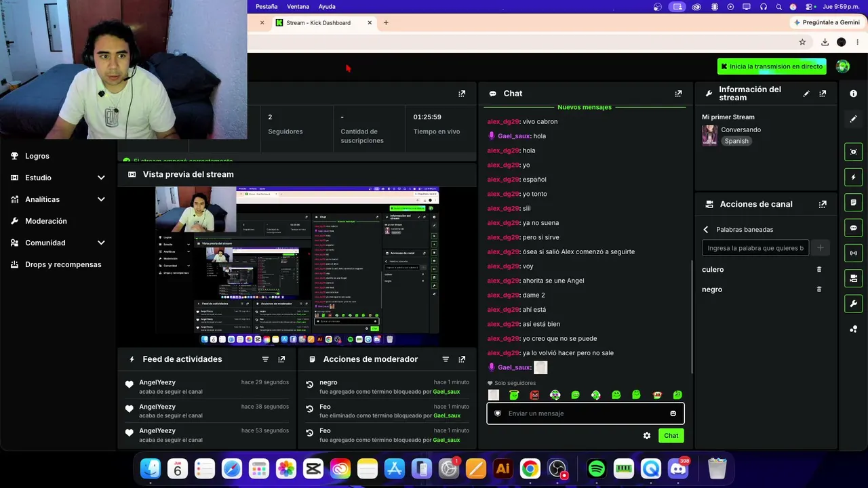
Task: Open the Pestaña menu
Action: (267, 7)
